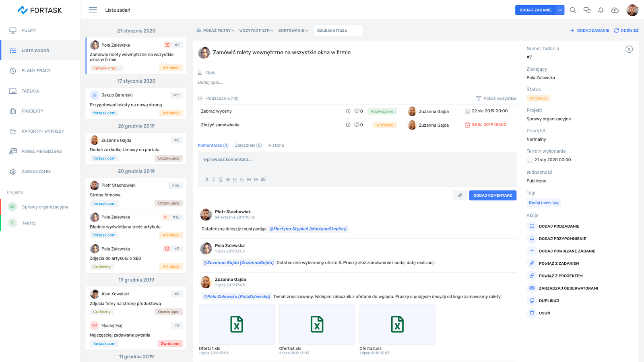Screen dimensions: 644x362
Task: Close the task detail panel
Action: click(629, 49)
